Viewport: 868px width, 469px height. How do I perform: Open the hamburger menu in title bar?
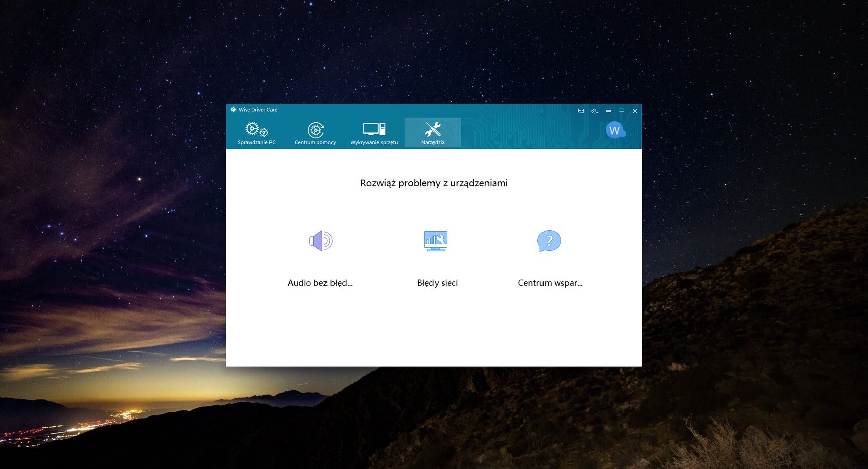click(608, 111)
